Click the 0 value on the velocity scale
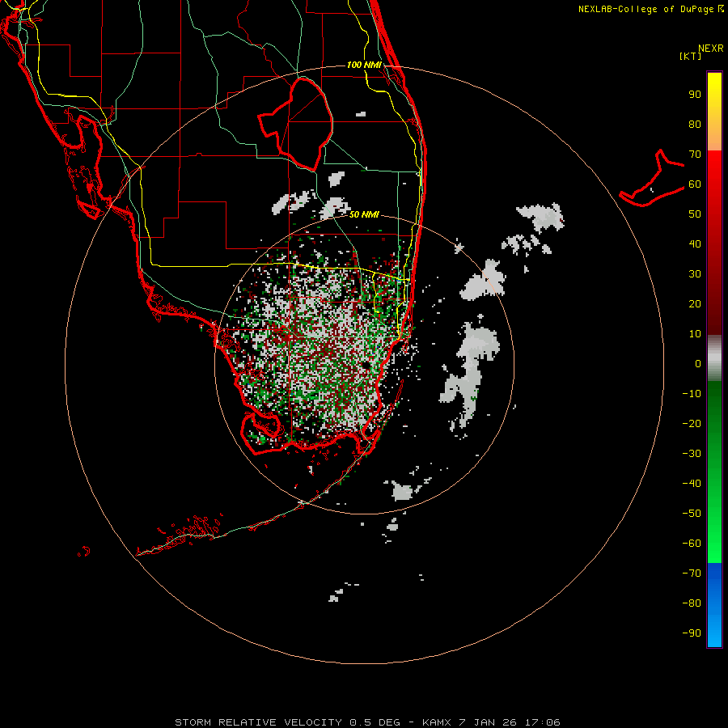The image size is (728, 728). [698, 364]
